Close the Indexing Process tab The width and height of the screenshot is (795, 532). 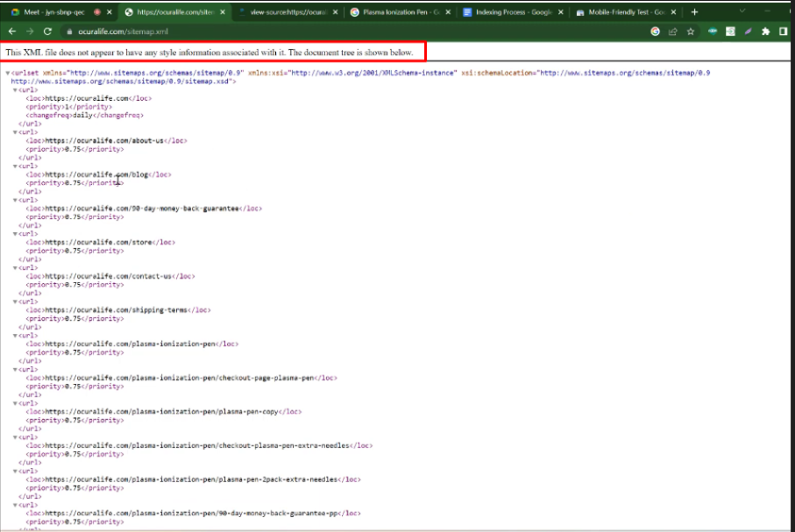pos(560,11)
